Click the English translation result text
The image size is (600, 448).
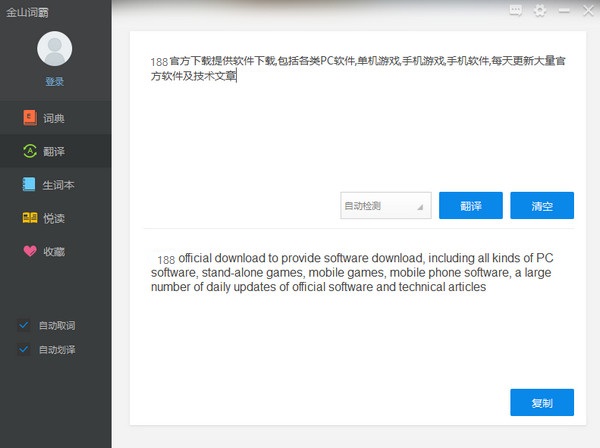point(350,272)
